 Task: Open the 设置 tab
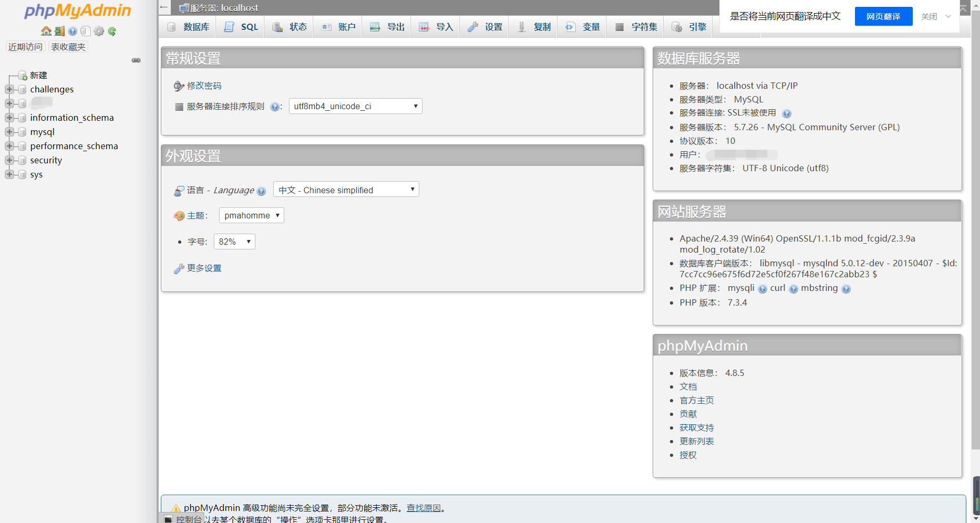pos(484,27)
